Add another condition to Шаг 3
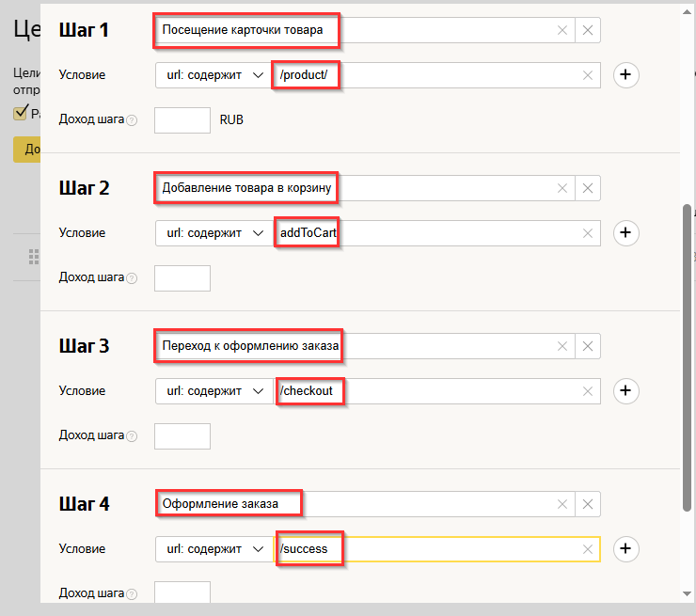696x616 pixels. point(626,391)
